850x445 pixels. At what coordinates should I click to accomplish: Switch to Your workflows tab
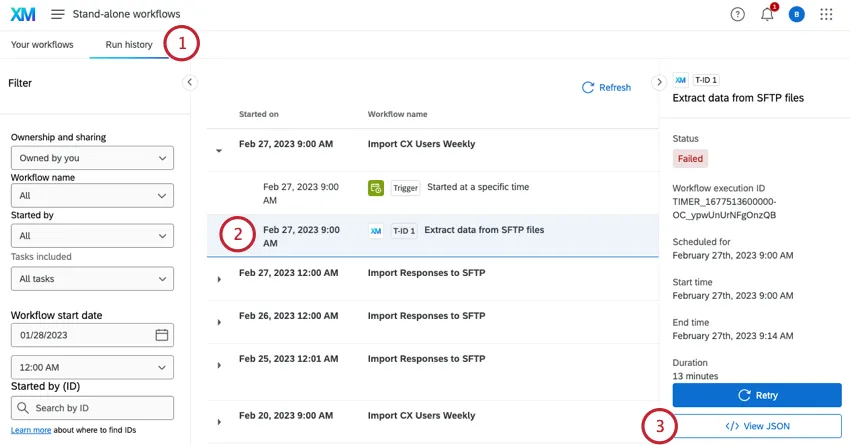coord(42,45)
